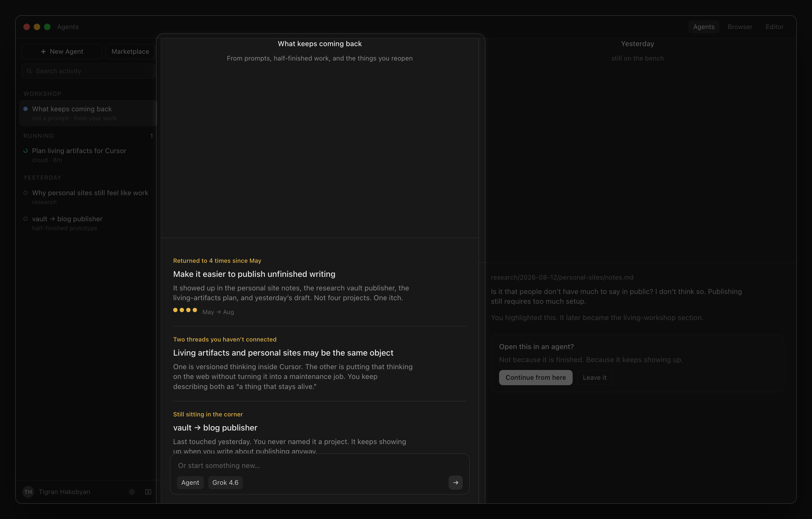This screenshot has width=812, height=519.
Task: Click Returned to 4 times since May
Action: tap(217, 261)
